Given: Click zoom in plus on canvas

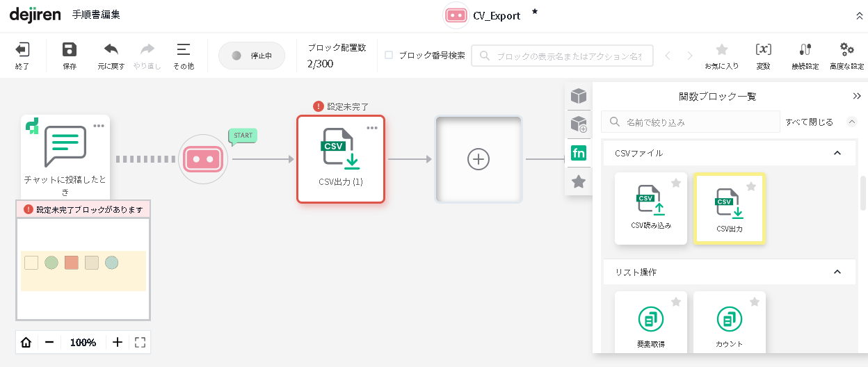Looking at the screenshot, I should point(118,342).
